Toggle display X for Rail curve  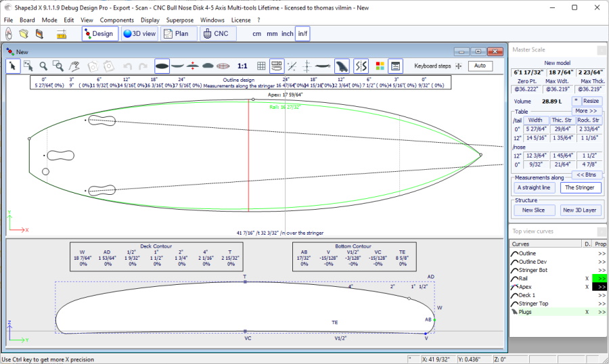(587, 278)
